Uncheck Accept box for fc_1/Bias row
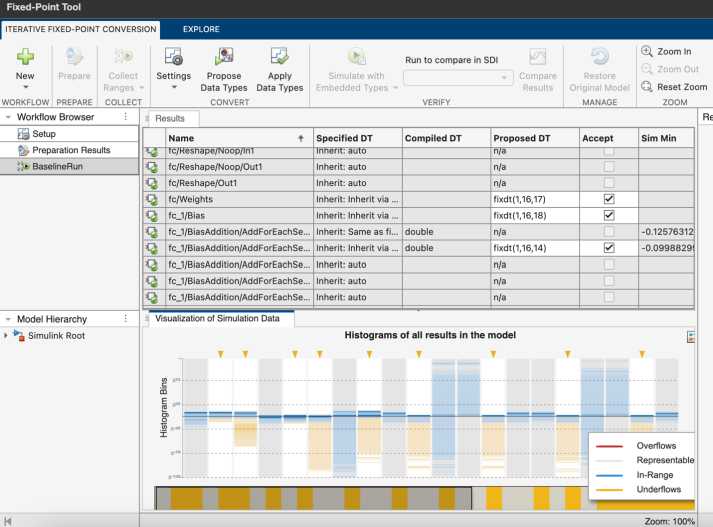This screenshot has height=527, width=713. tap(609, 215)
